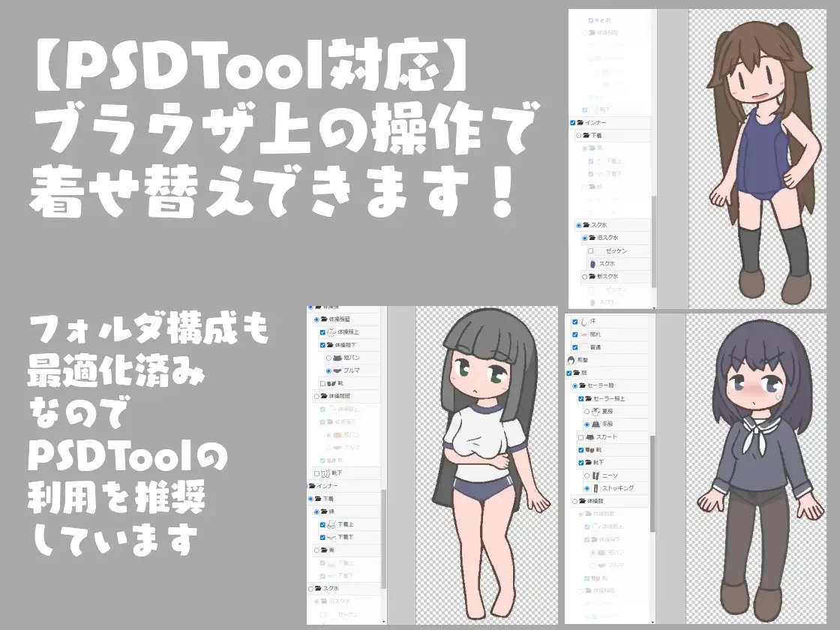The height and width of the screenshot is (630, 840).
Task: Select the 体操服 radio, sailor-uniform girl panel
Action: (x=574, y=501)
